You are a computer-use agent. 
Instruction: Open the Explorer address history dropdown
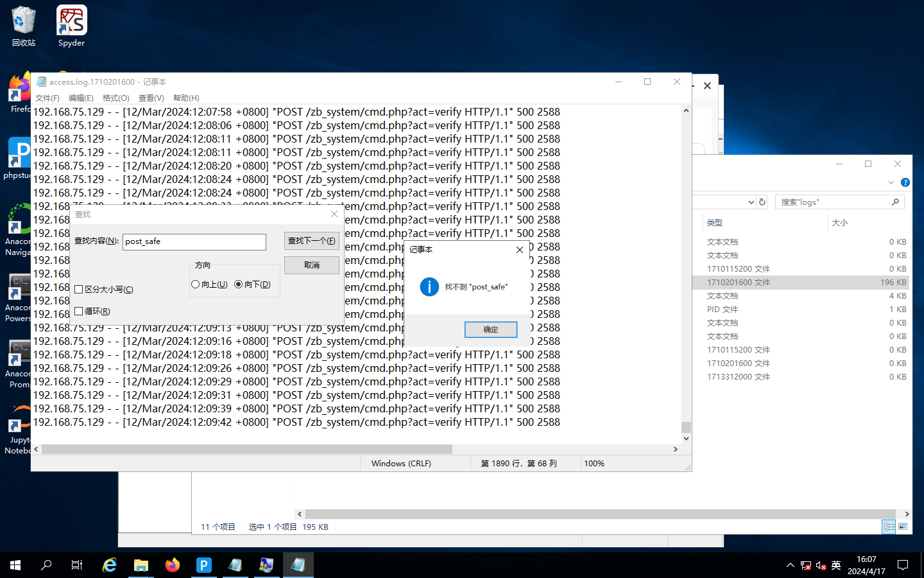751,202
